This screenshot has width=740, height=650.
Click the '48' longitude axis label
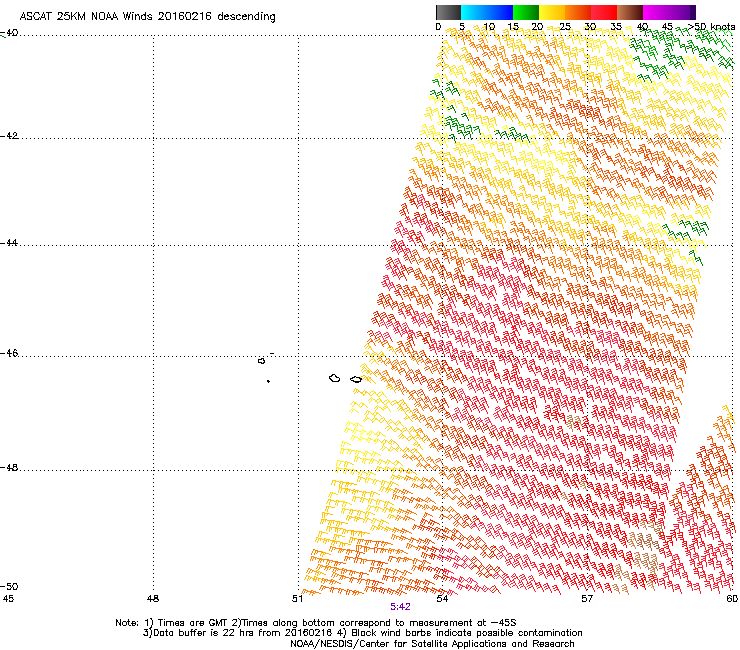click(x=153, y=599)
